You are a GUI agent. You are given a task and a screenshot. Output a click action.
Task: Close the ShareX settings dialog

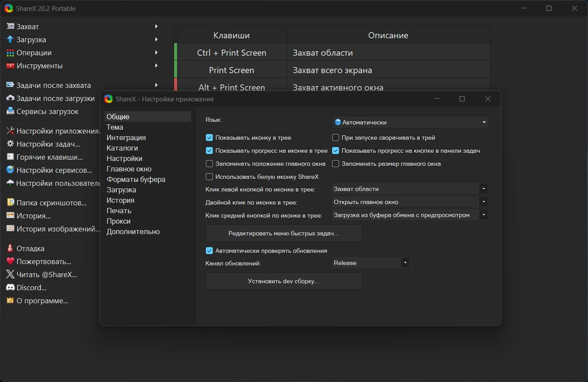point(488,99)
